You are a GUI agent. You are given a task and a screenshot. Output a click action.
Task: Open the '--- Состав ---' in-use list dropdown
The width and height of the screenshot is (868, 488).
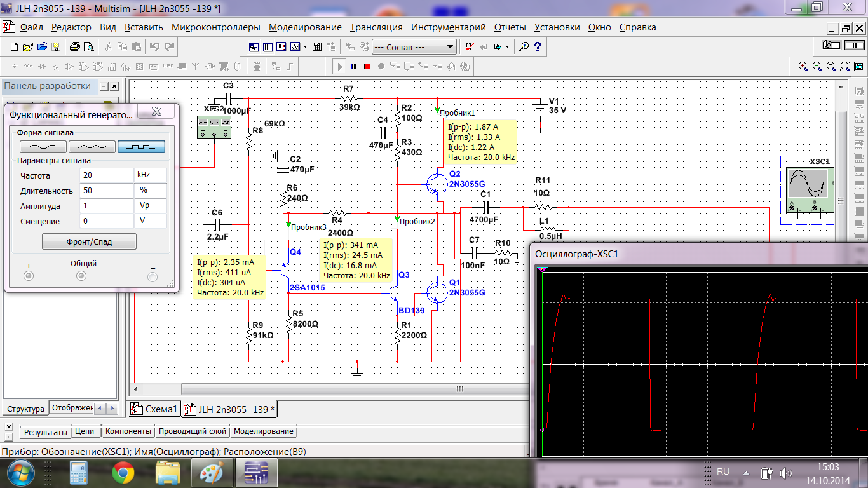(x=414, y=47)
